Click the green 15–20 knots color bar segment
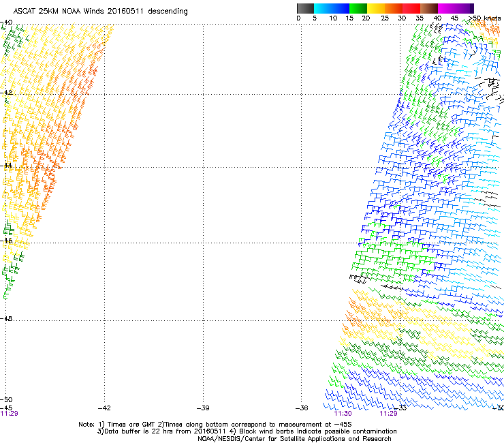The width and height of the screenshot is (504, 443). 358,8
